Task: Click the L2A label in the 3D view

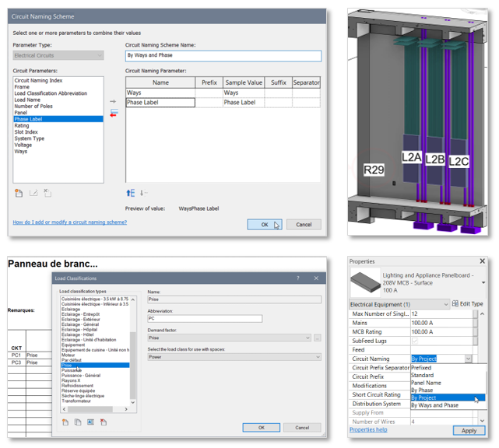Action: (x=412, y=157)
